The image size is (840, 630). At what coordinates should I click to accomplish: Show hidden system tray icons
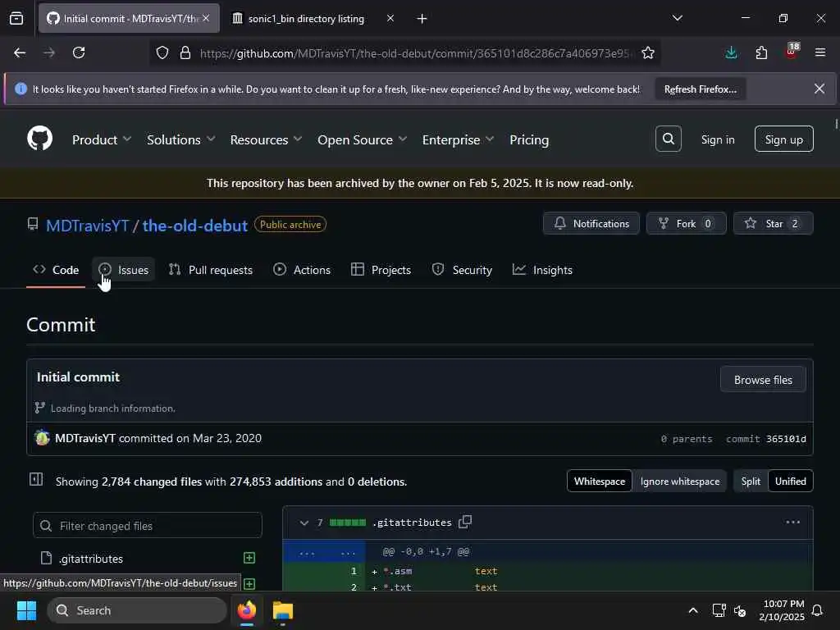692,610
